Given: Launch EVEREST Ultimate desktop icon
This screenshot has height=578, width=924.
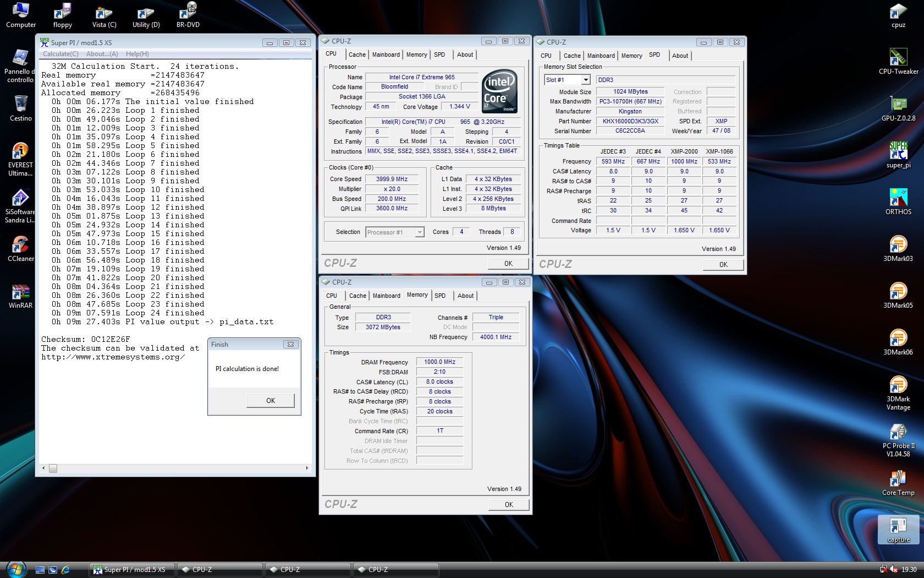Looking at the screenshot, I should pos(20,160).
